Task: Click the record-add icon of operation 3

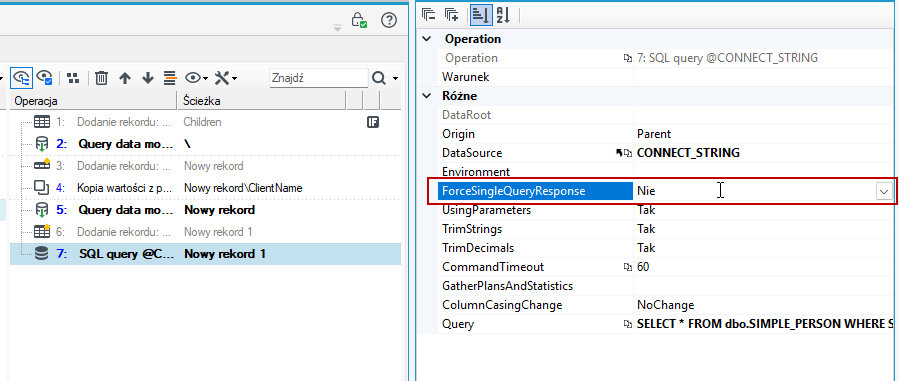Action: pyautogui.click(x=42, y=165)
